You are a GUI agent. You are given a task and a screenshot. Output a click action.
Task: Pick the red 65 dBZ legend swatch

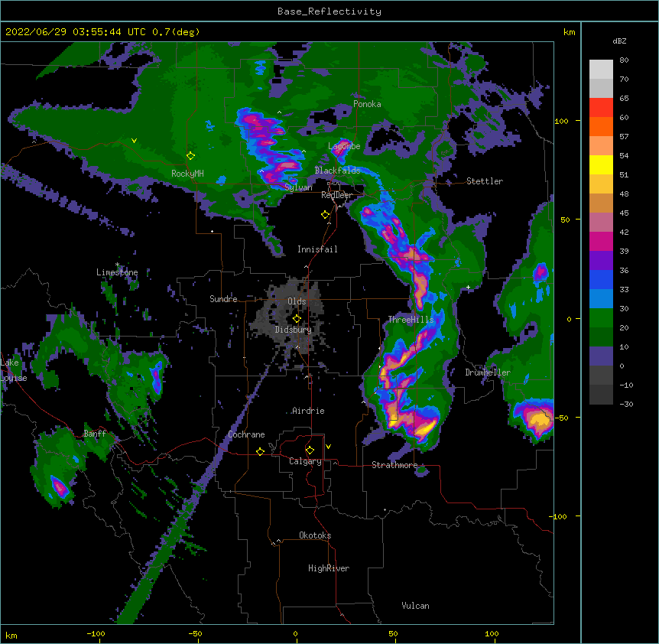[601, 108]
